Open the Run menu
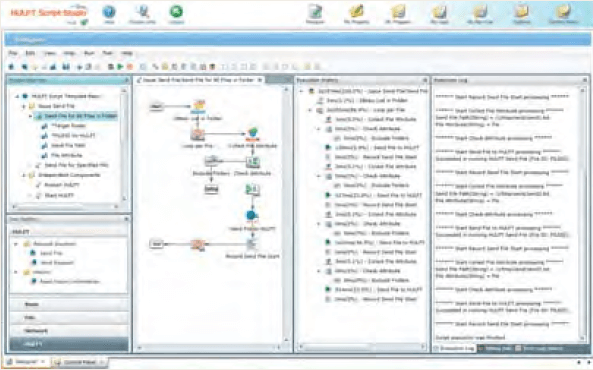Screen dimensions: 593x370 (x=89, y=53)
